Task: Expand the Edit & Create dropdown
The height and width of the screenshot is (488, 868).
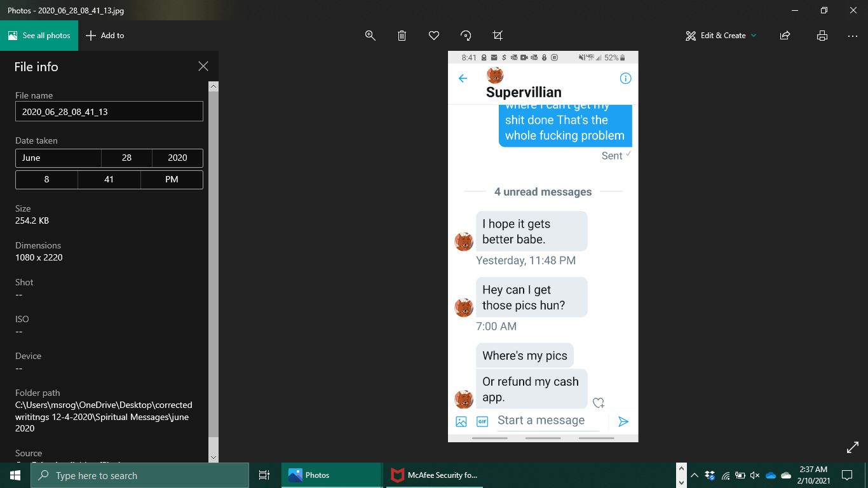Action: pos(721,36)
